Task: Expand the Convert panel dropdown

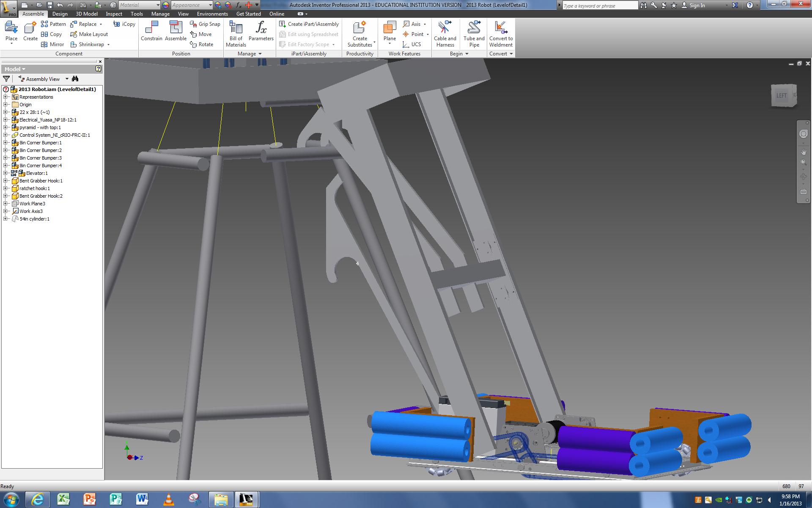Action: pos(501,54)
